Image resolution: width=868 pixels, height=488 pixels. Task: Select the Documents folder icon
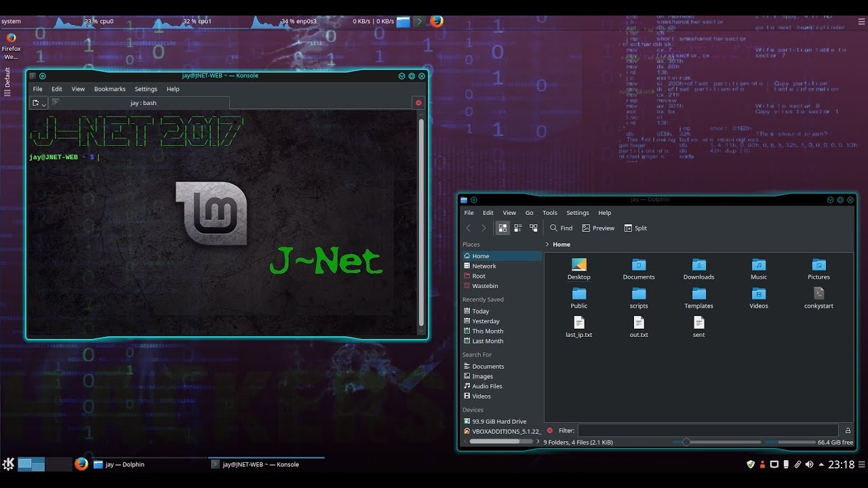[x=639, y=265]
